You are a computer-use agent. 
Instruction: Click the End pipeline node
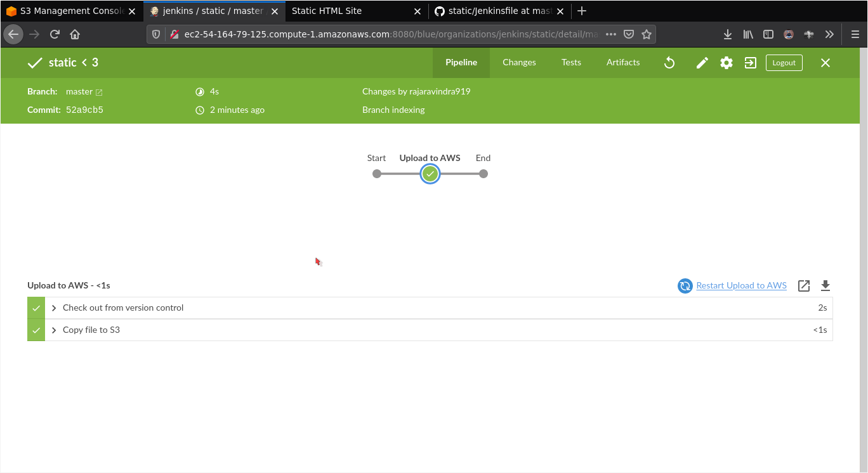(483, 174)
